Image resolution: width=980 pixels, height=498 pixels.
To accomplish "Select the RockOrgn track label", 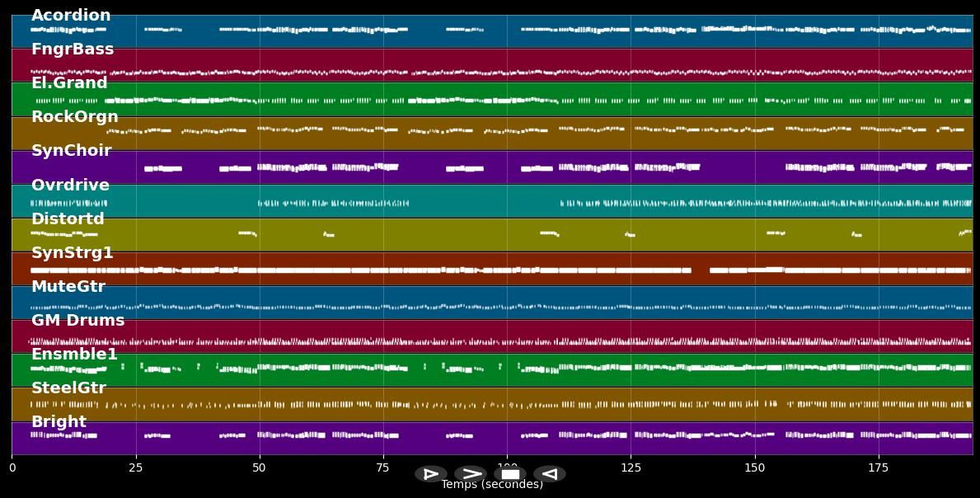I will pos(75,117).
